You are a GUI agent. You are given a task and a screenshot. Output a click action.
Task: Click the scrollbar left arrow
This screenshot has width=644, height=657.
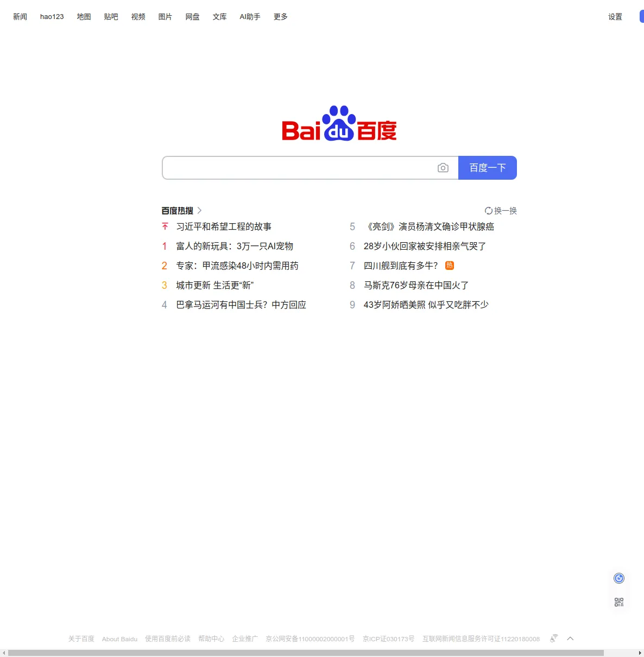(x=3, y=653)
